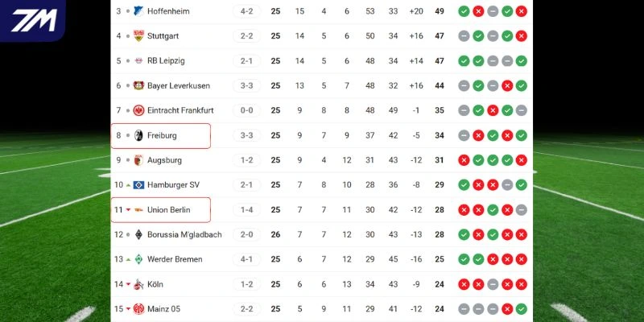The width and height of the screenshot is (644, 322).
Task: Click Augsburg's first red loss indicator
Action: click(464, 160)
